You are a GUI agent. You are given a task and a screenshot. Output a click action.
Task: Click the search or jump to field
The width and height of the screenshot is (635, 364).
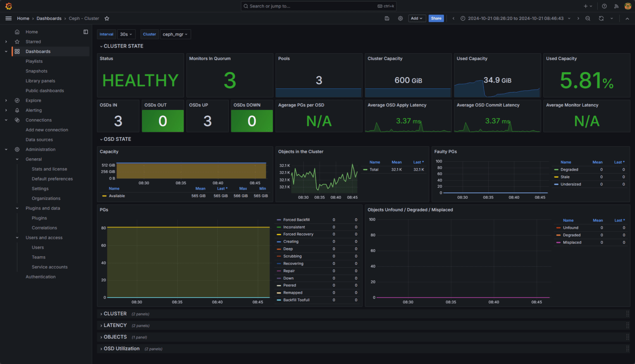coord(318,6)
